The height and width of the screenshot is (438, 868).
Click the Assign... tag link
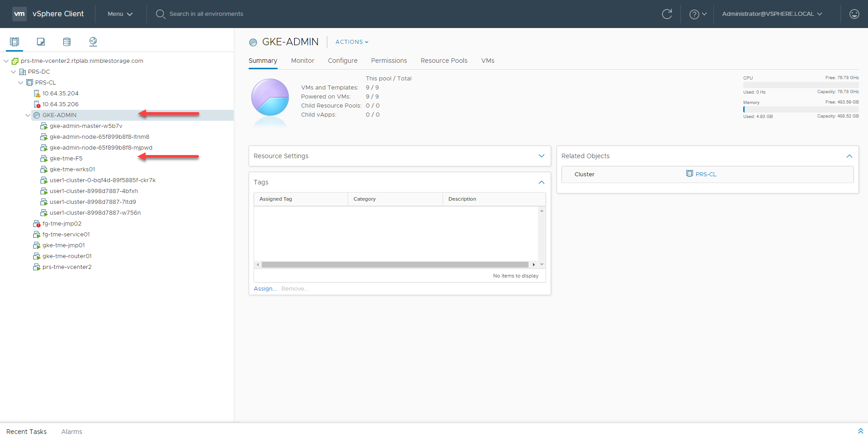265,289
